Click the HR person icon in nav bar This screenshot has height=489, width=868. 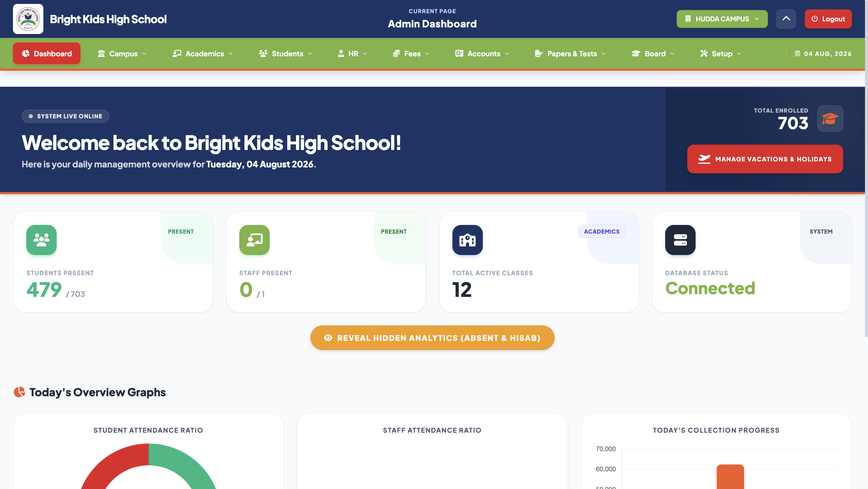point(341,54)
